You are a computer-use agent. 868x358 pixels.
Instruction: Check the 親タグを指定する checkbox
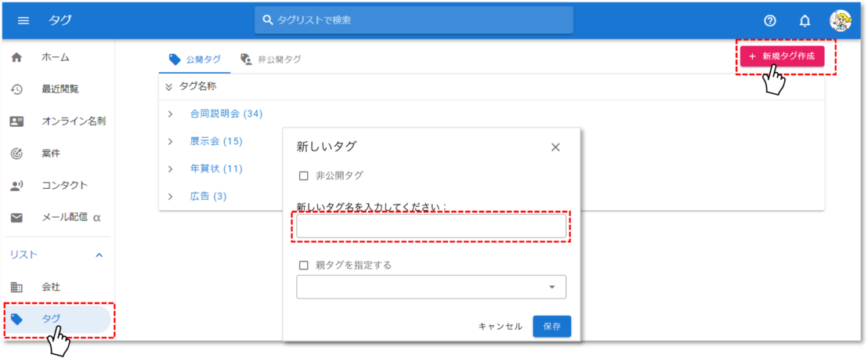(303, 265)
